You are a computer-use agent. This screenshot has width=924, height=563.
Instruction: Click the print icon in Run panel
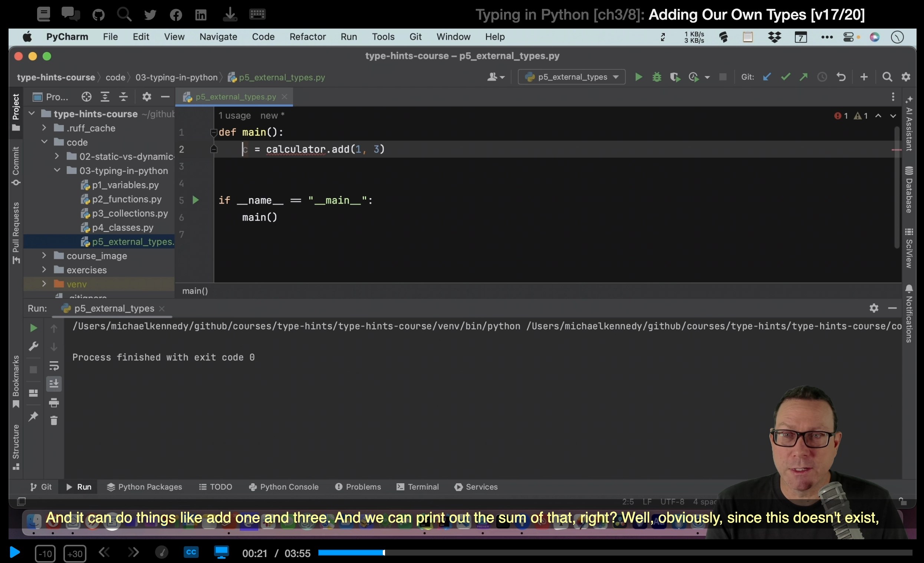(54, 402)
